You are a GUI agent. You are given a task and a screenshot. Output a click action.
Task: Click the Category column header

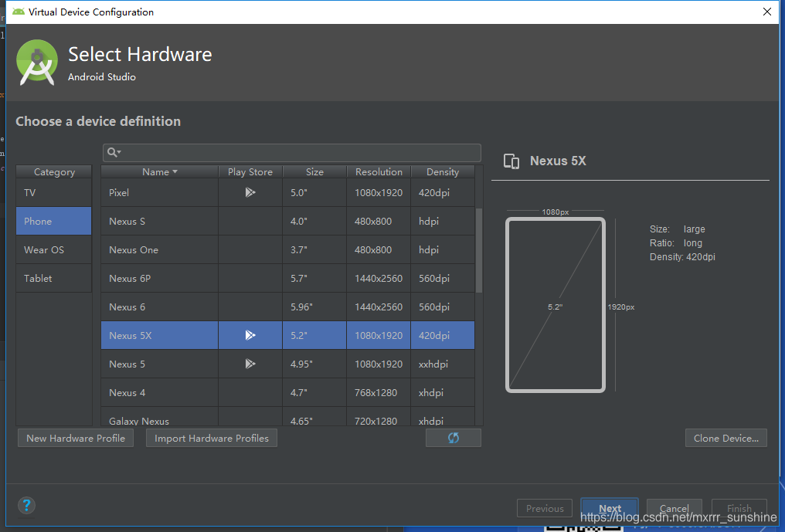coord(54,171)
